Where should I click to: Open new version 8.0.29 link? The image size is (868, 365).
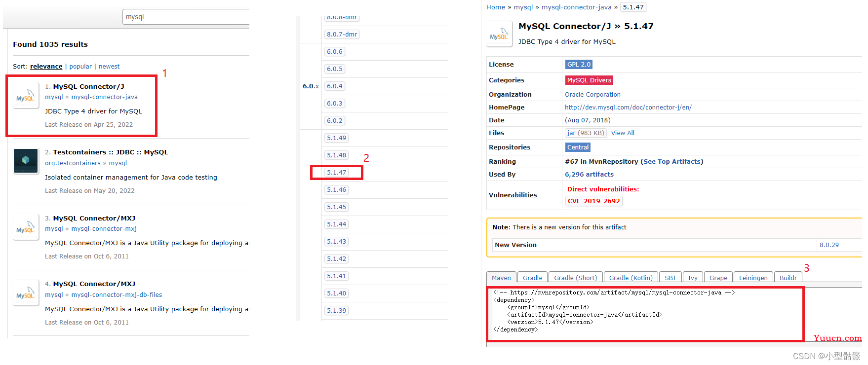829,245
